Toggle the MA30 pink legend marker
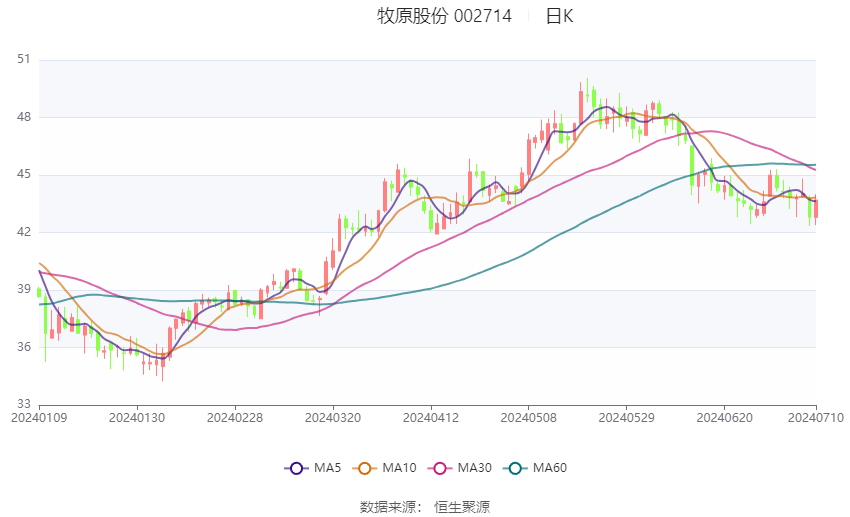This screenshot has height=517, width=850. click(441, 468)
